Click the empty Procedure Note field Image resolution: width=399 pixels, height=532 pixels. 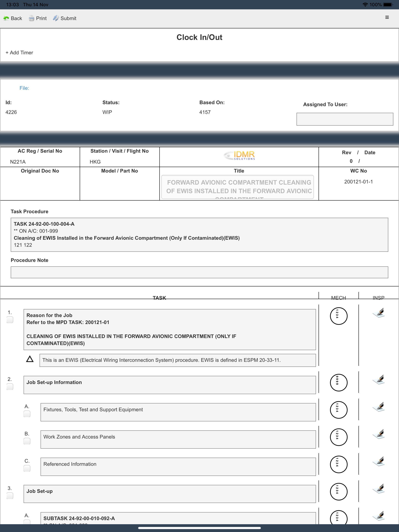click(199, 272)
